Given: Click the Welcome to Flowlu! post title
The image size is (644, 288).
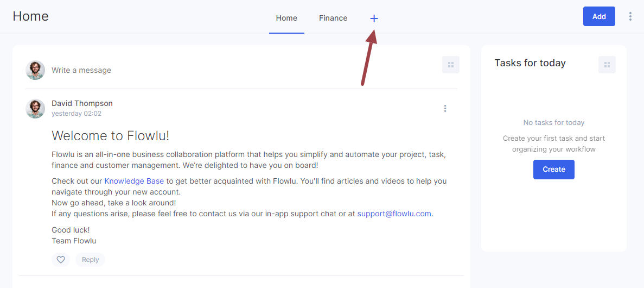Looking at the screenshot, I should pyautogui.click(x=111, y=136).
